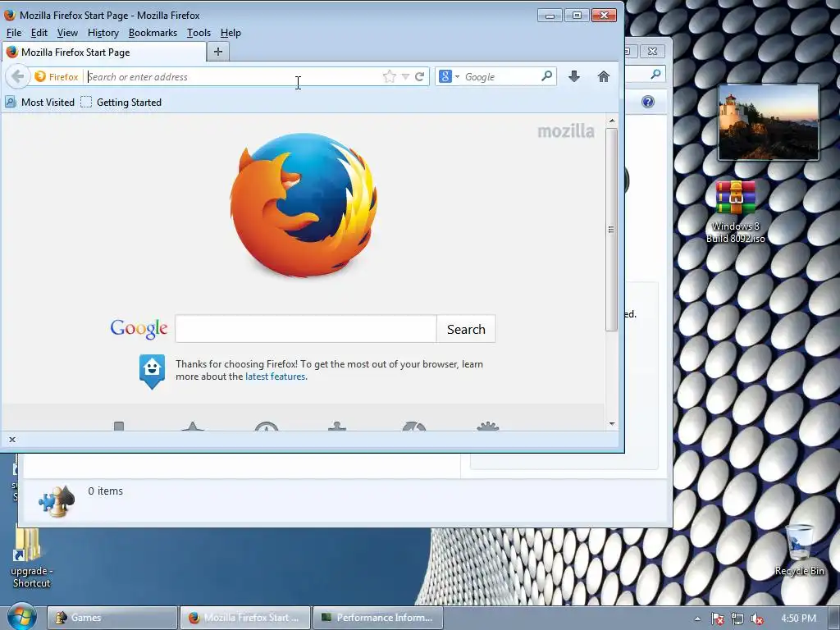Open the History menu

click(103, 33)
